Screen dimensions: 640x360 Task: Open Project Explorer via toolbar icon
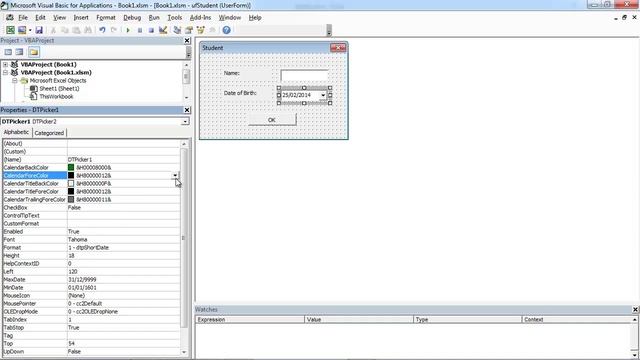(x=177, y=30)
